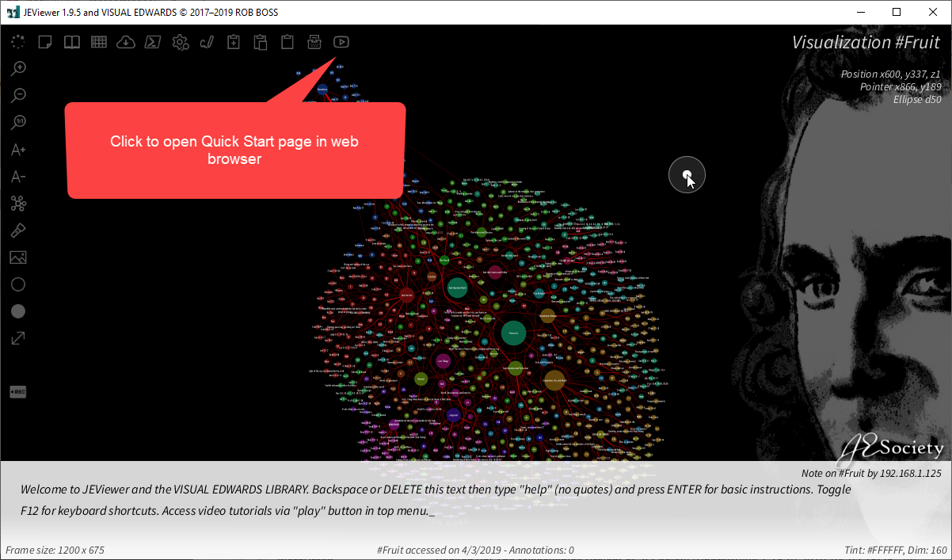Click the cloud download icon
This screenshot has height=560, width=952.
(x=126, y=42)
